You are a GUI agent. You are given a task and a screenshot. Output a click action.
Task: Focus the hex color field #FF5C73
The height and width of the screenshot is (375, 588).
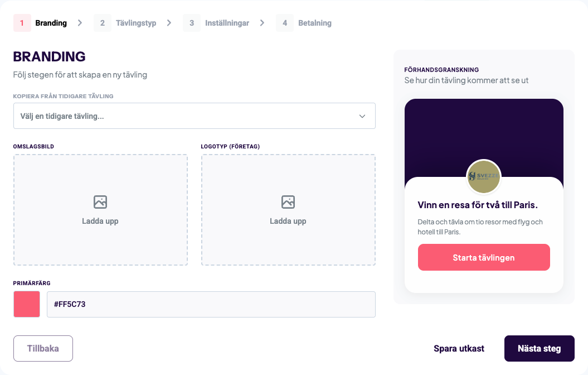click(211, 304)
